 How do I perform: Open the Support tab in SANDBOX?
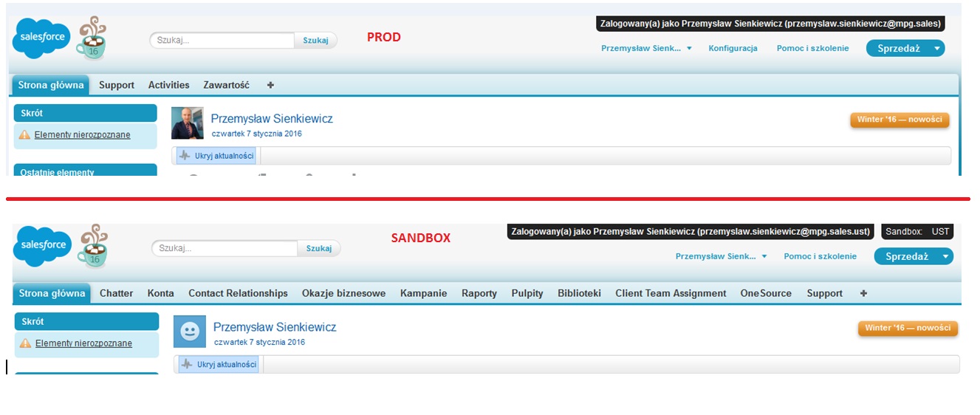[824, 293]
